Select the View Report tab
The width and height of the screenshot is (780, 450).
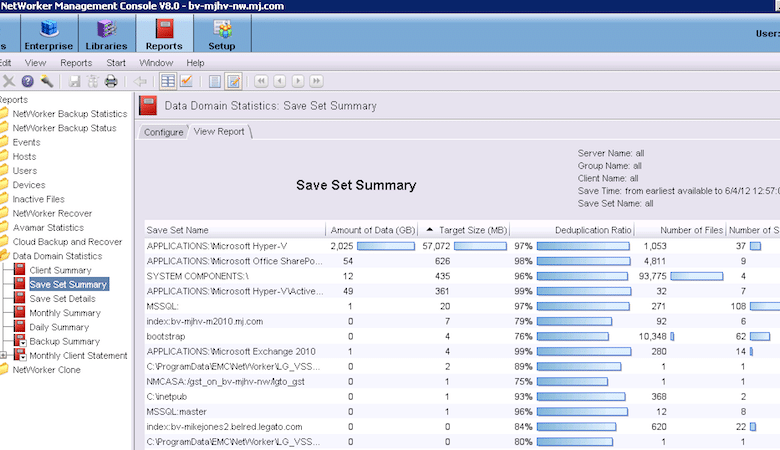coord(219,131)
